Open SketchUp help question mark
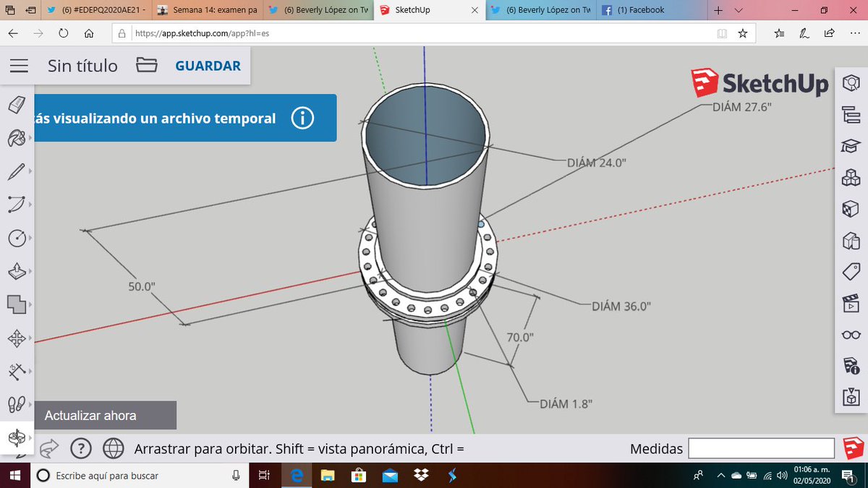 [x=80, y=448]
